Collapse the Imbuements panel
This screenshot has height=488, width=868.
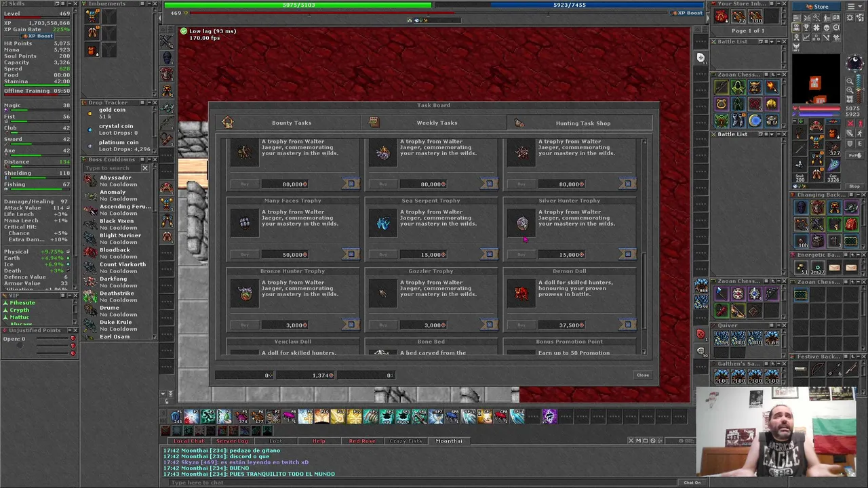[149, 4]
